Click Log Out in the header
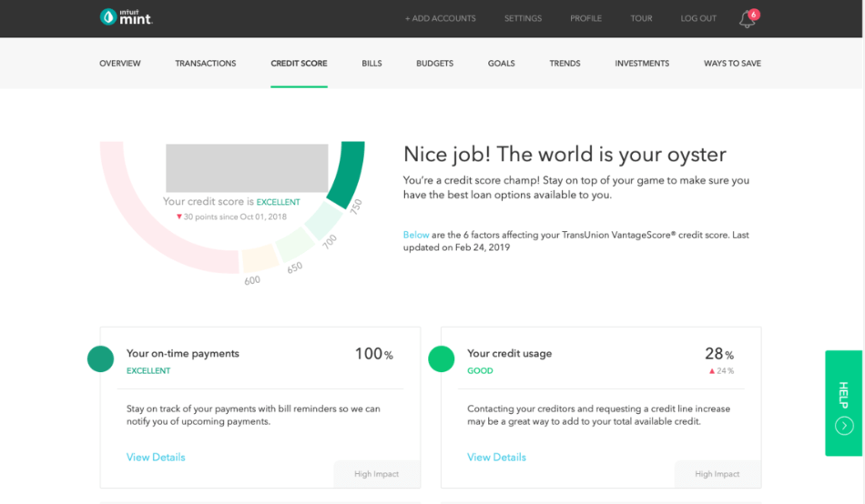The image size is (865, 504). tap(698, 18)
